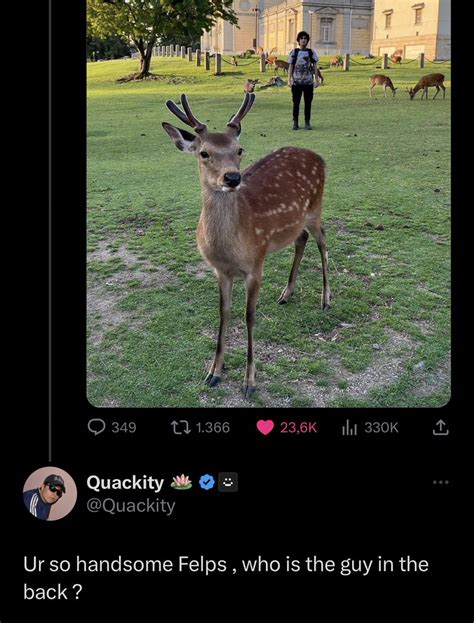Click the Quackity display name
Screen dimensions: 474x623
(125, 482)
